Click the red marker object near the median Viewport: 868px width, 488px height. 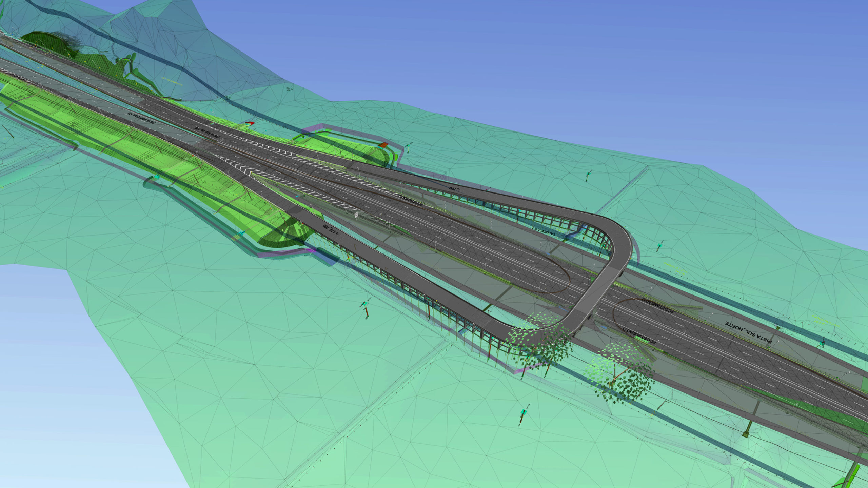point(250,123)
